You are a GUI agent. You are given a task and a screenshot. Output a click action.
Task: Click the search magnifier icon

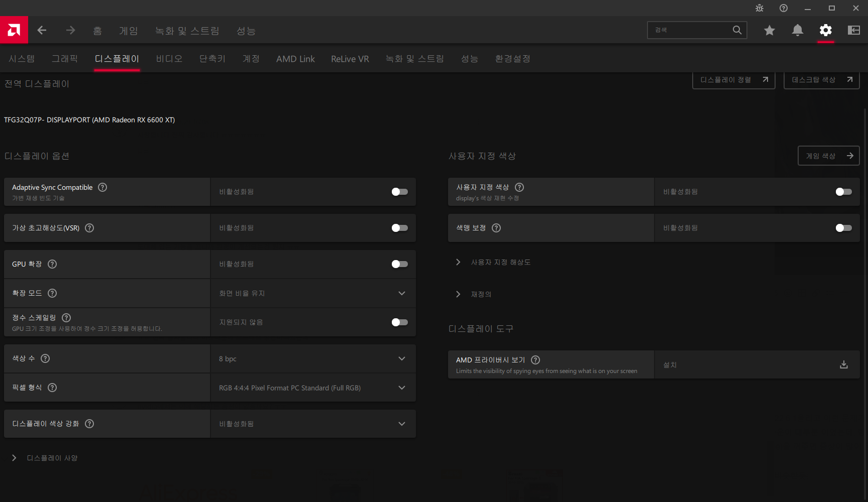737,30
